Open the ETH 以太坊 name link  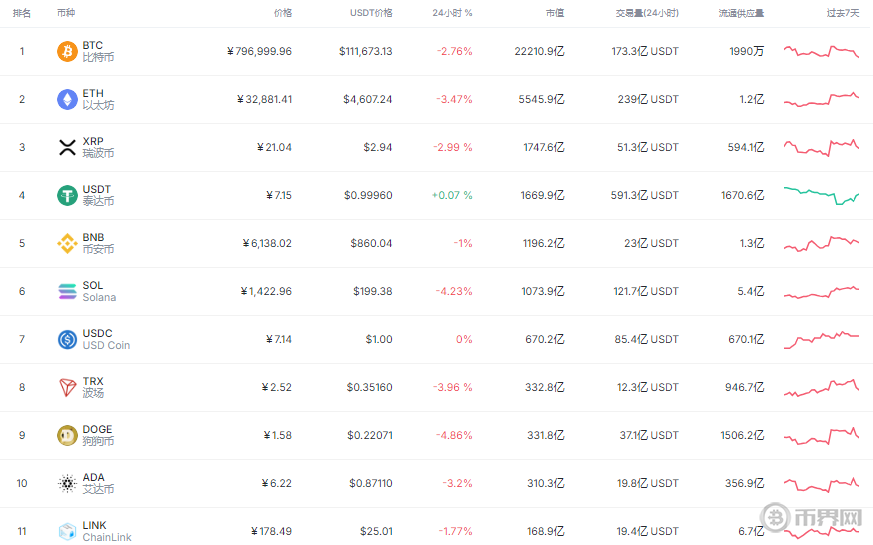(97, 99)
